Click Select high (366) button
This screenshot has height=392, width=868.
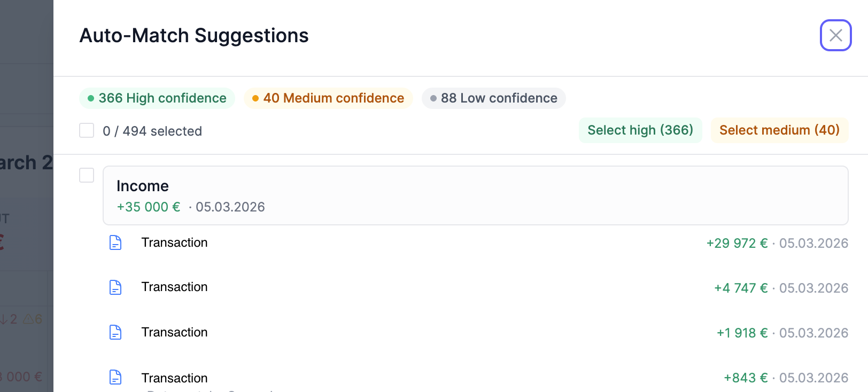coord(640,130)
